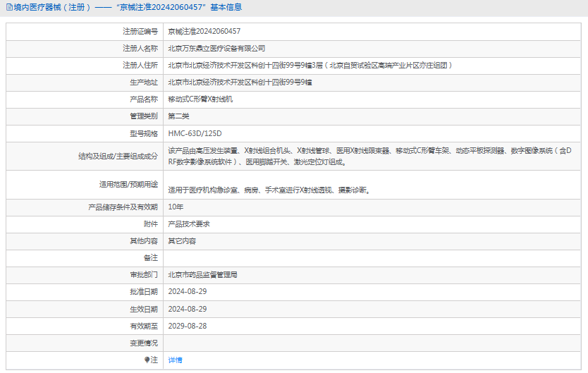This screenshot has height=373, width=588.
Task: Click the 批准日期 value 2024-08-29
Action: click(187, 292)
